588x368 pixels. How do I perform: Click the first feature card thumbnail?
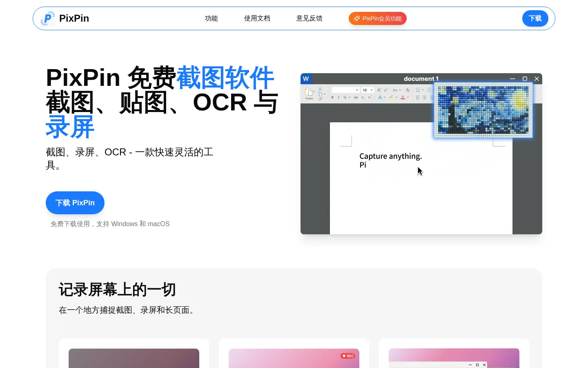point(134,358)
